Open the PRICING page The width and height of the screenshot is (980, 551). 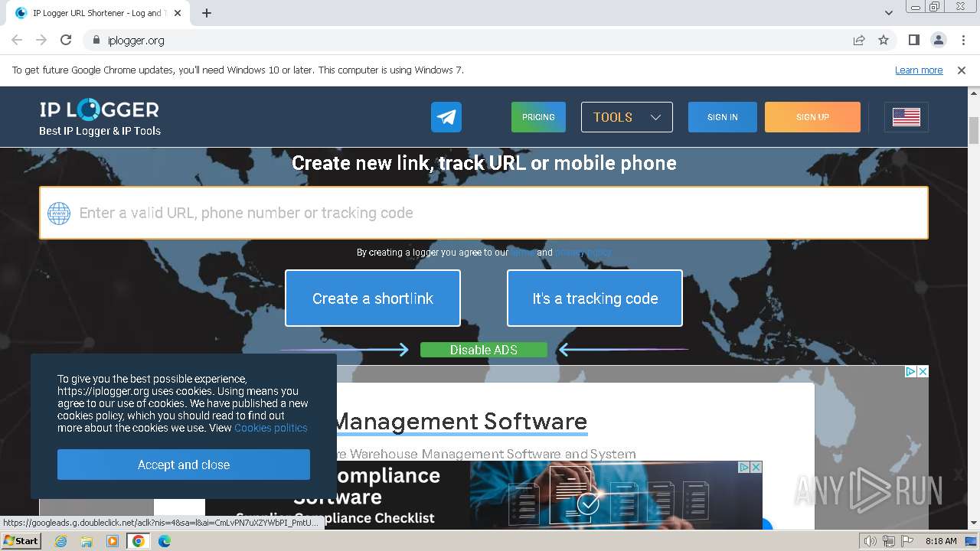[x=538, y=117]
